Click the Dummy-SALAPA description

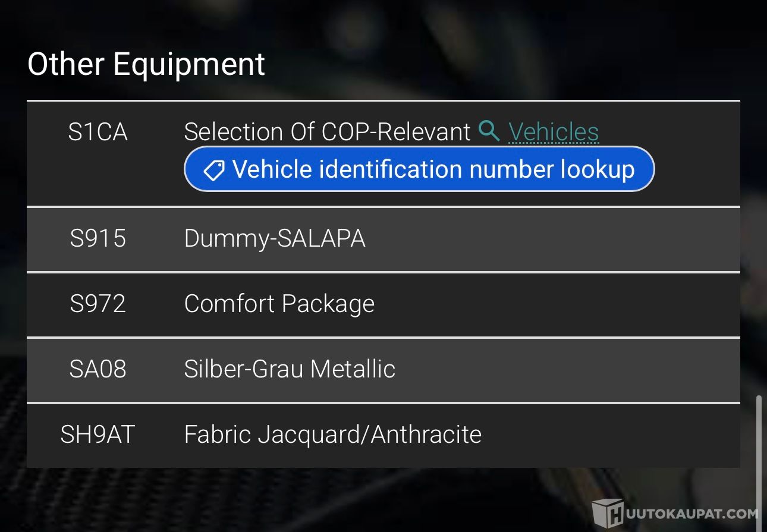click(x=275, y=239)
